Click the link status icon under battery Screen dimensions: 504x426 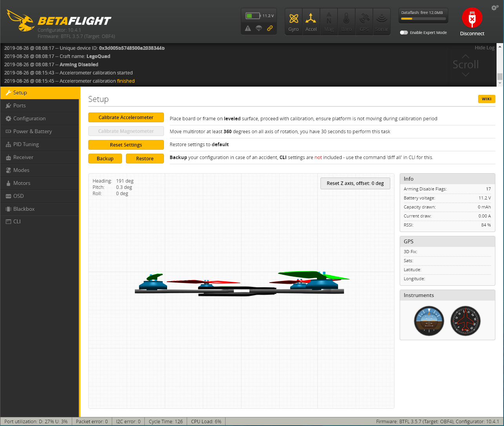click(x=270, y=28)
